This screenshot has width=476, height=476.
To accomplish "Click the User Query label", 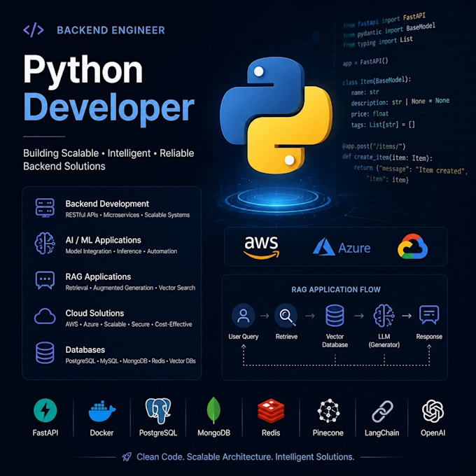I will click(243, 337).
